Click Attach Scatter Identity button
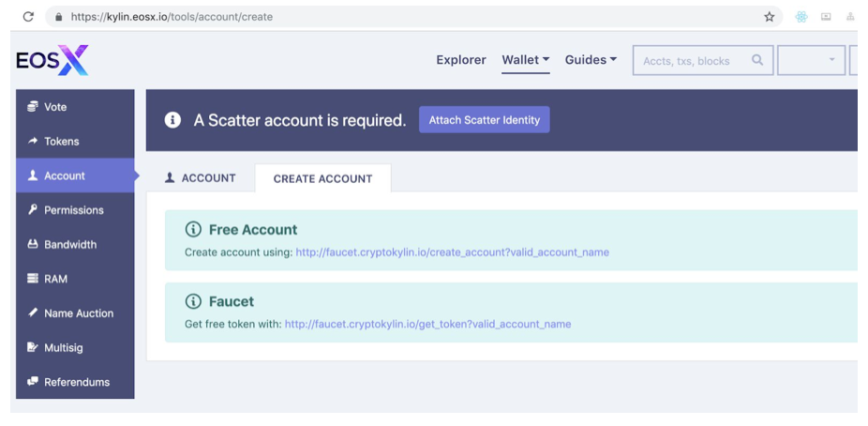This screenshot has height=426, width=868. [485, 120]
